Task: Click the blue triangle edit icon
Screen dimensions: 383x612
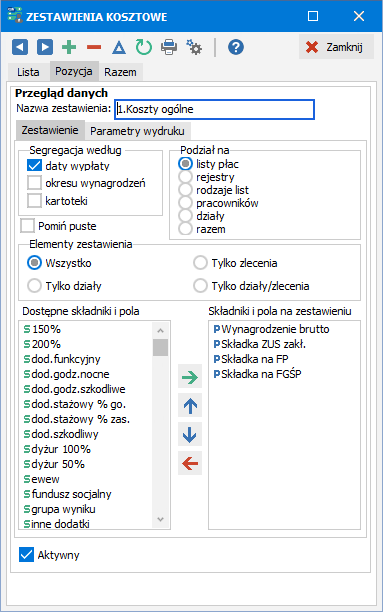Action: click(x=119, y=48)
